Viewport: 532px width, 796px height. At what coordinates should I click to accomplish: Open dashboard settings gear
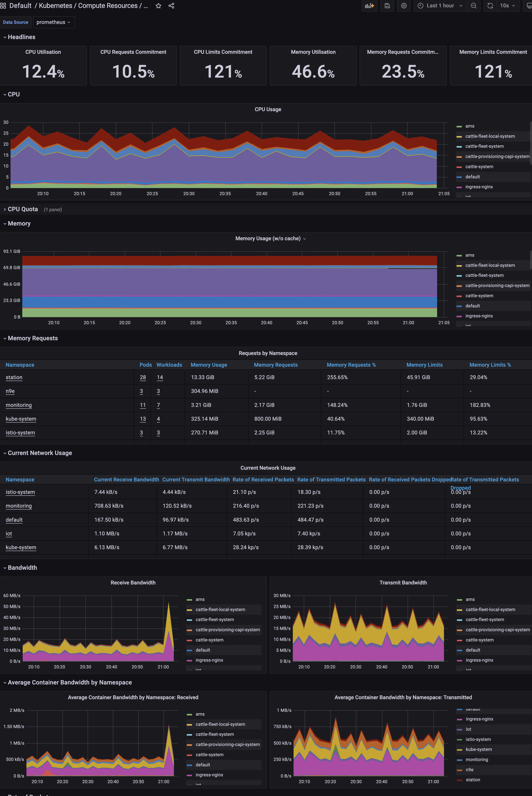pyautogui.click(x=404, y=6)
